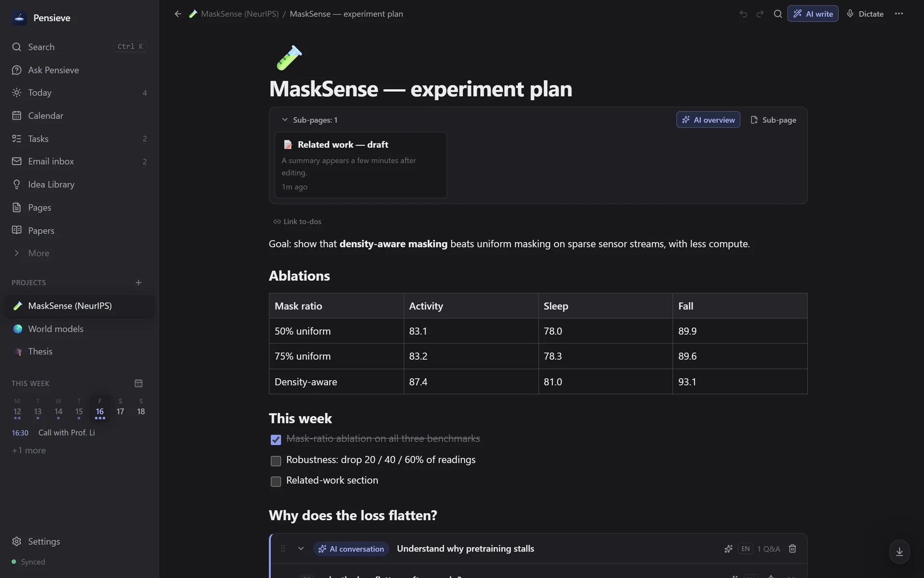Open the Thesis project
924x578 pixels.
point(79,352)
